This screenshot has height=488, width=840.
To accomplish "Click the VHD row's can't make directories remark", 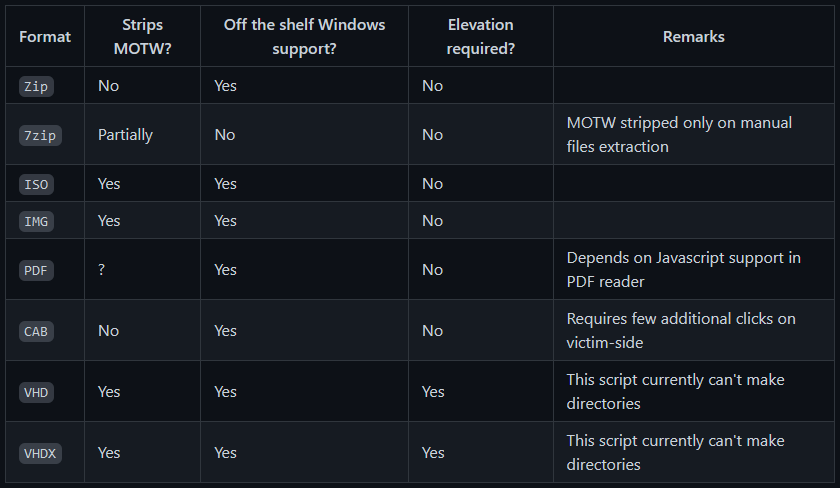I will click(x=675, y=392).
